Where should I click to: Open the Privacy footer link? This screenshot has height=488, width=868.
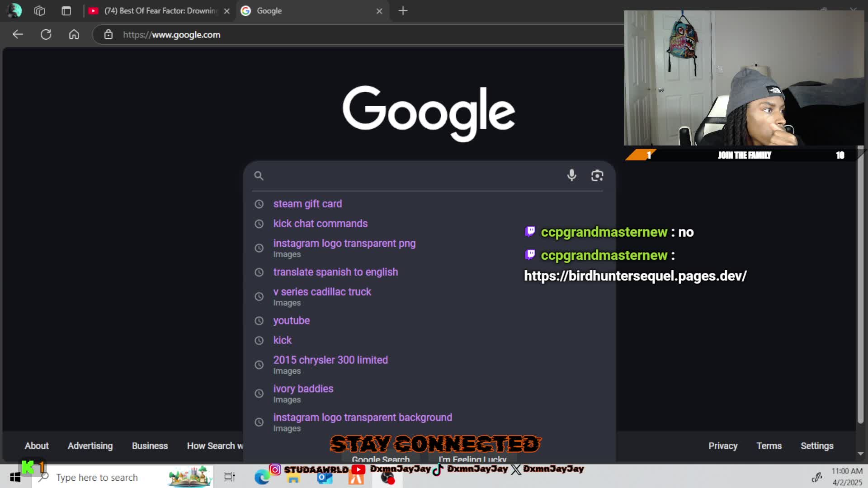(x=723, y=446)
